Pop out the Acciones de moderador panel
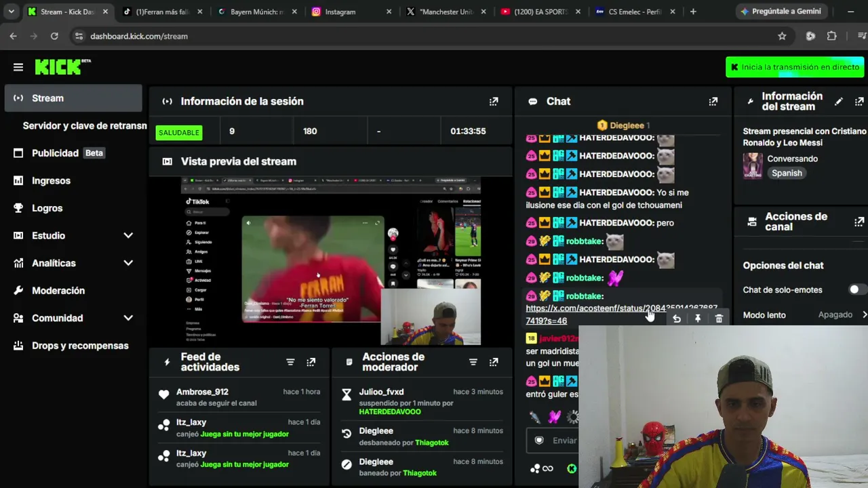Image resolution: width=868 pixels, height=488 pixels. tap(494, 362)
